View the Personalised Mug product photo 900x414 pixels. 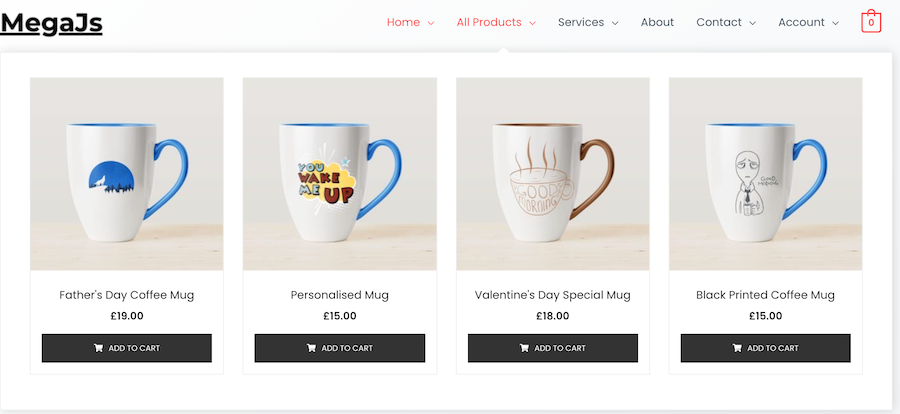340,174
